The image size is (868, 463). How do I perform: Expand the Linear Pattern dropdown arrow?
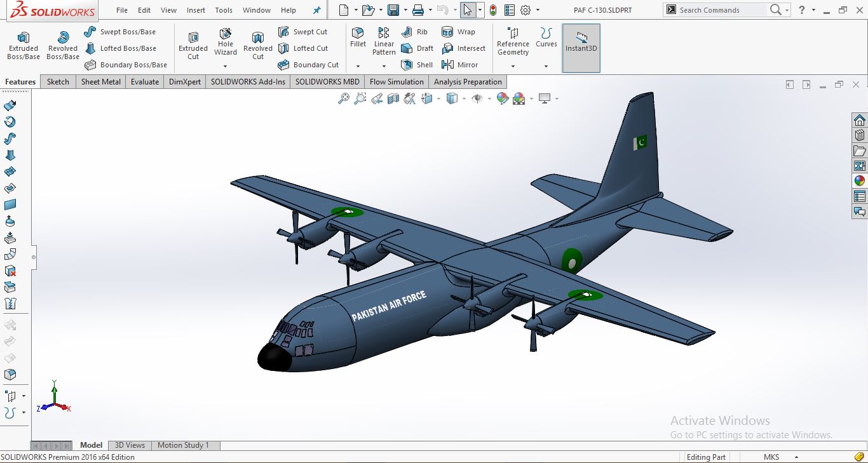[x=384, y=66]
